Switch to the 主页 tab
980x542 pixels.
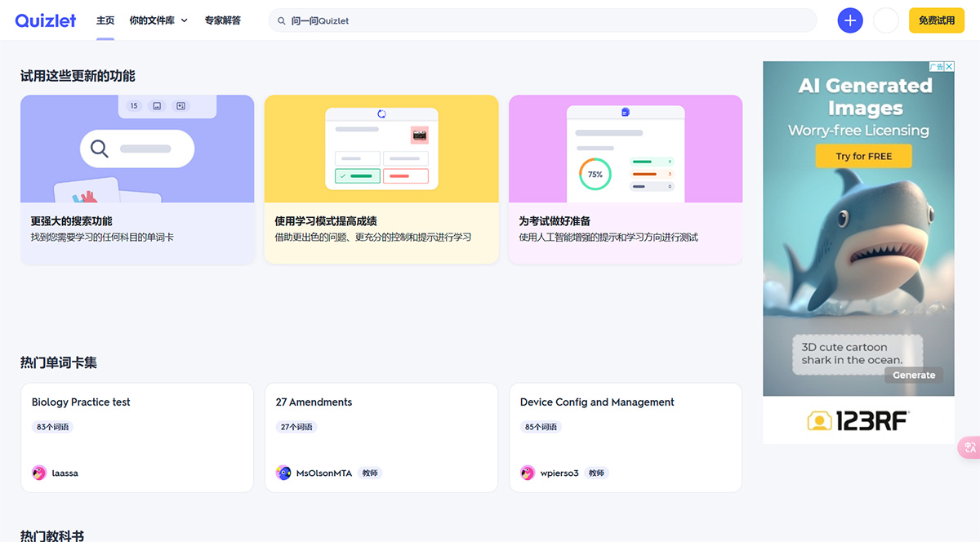105,20
